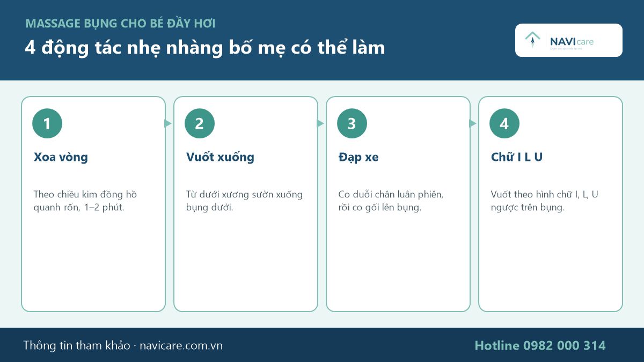Select the step 2 number circle

pyautogui.click(x=200, y=123)
